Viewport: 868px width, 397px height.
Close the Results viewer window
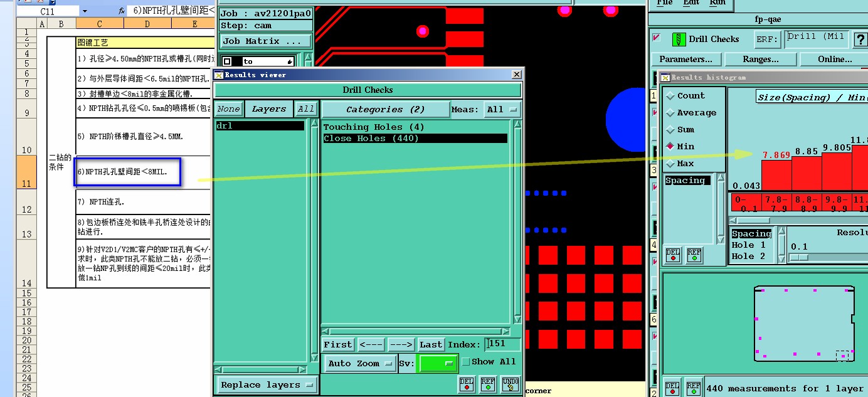(516, 75)
